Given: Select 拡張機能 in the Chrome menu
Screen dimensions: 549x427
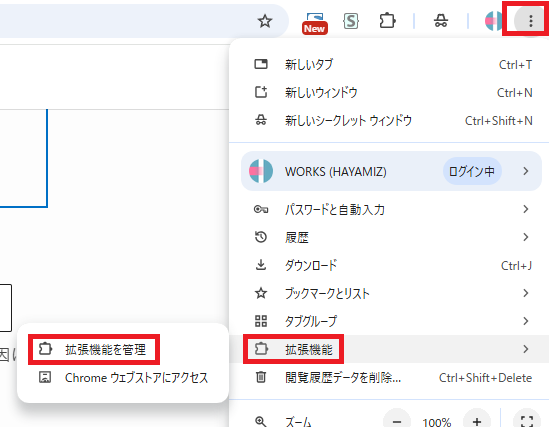Looking at the screenshot, I should tap(389, 349).
